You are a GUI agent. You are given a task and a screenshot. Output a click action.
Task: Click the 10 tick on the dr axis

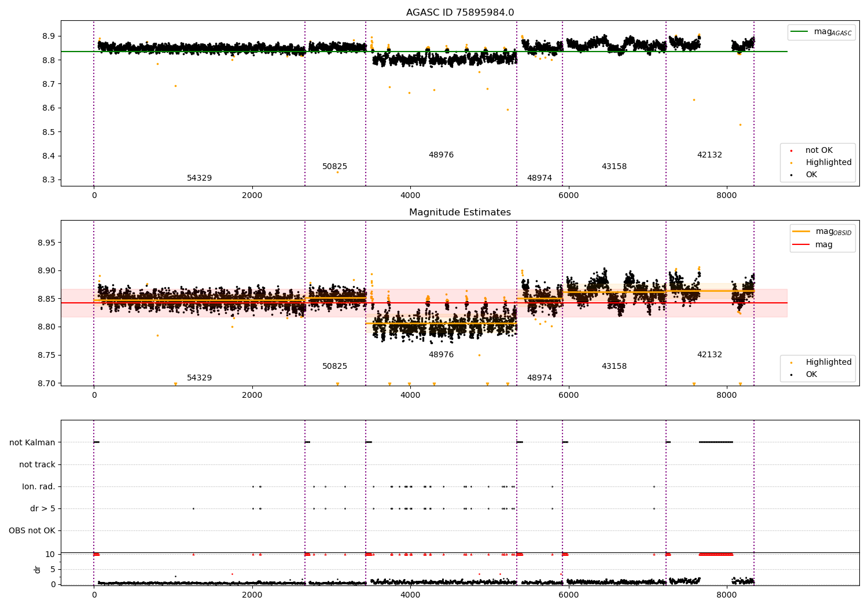pyautogui.click(x=50, y=555)
